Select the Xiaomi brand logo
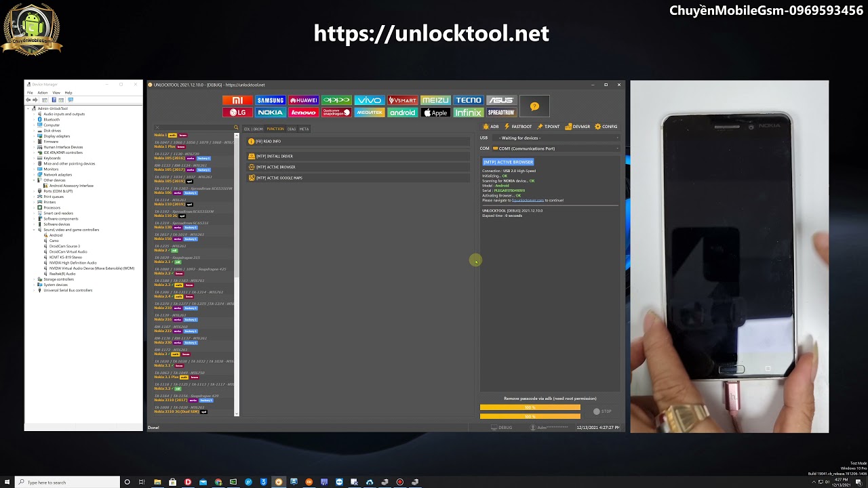 point(237,100)
